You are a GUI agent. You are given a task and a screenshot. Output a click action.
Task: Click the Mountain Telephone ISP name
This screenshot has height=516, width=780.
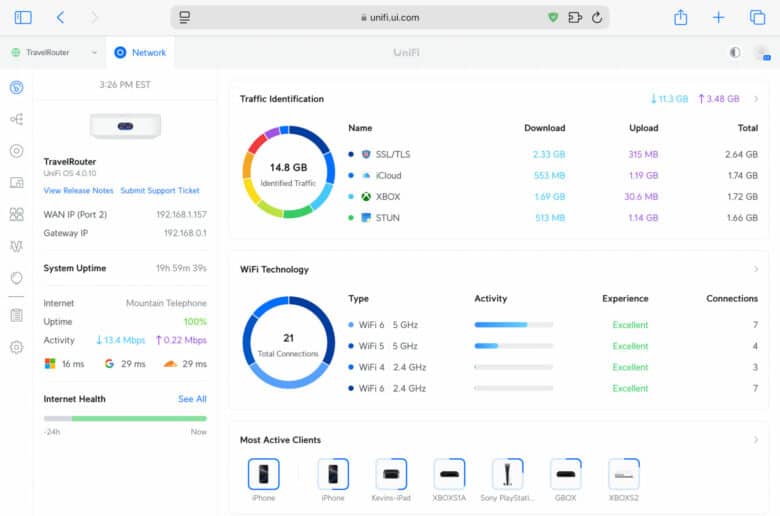click(x=166, y=303)
